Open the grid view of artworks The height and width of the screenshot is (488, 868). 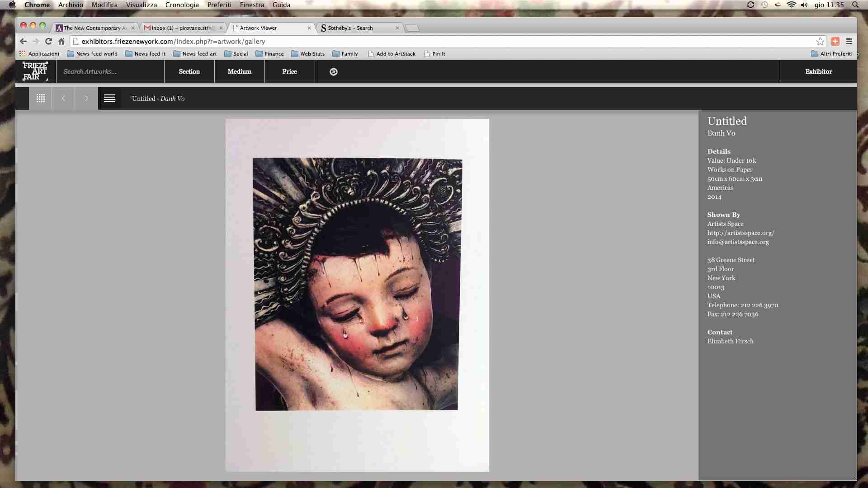coord(41,99)
